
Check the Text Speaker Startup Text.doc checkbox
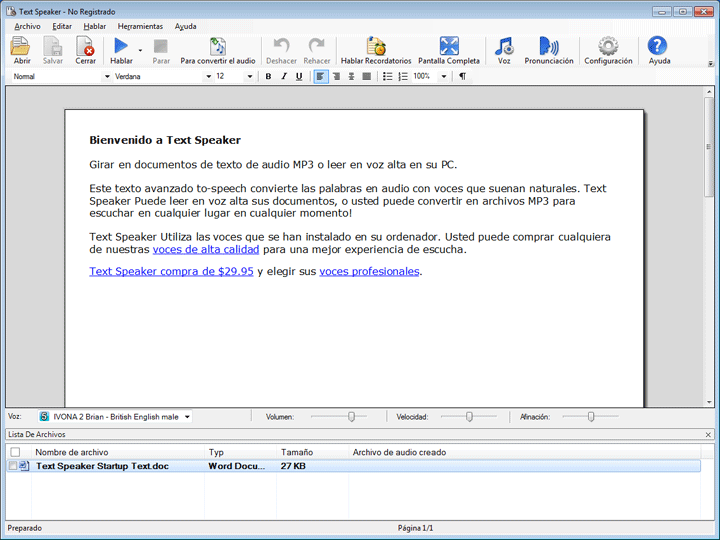point(13,466)
